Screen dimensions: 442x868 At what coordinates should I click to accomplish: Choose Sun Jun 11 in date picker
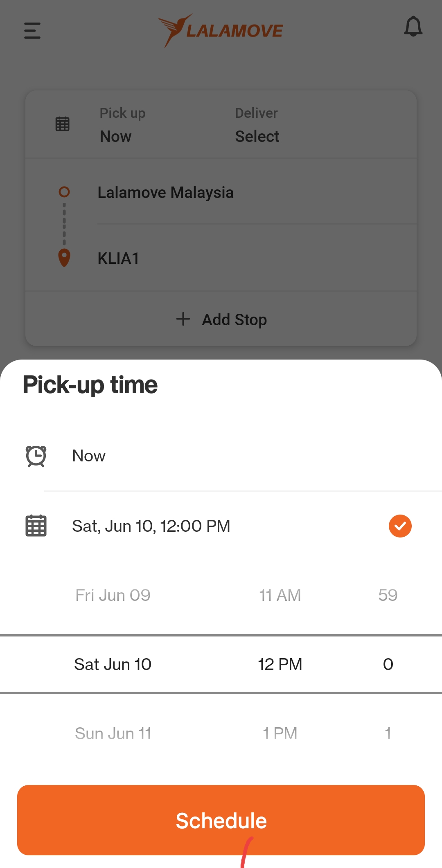coord(113,733)
